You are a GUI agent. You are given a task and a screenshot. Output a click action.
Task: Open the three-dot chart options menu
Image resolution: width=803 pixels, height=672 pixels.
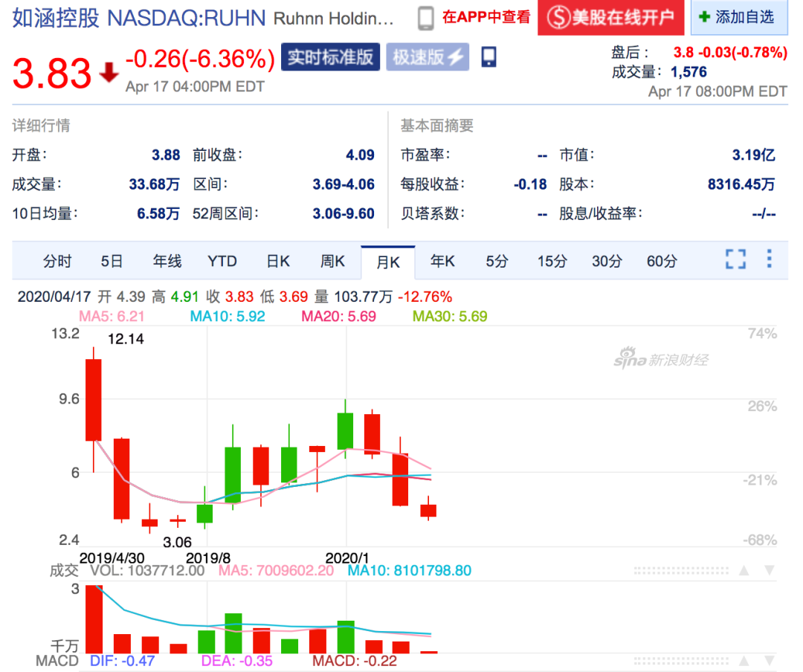pos(770,259)
